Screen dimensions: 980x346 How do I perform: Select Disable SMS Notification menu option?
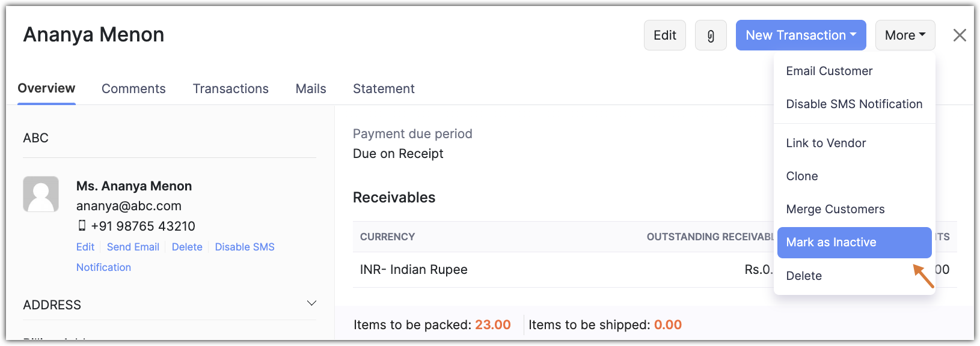[x=854, y=104]
